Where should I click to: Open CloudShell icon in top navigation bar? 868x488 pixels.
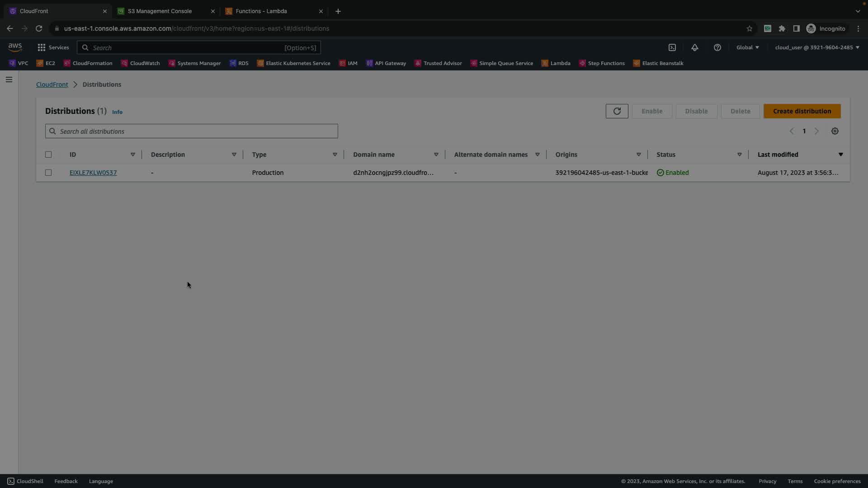(x=672, y=47)
